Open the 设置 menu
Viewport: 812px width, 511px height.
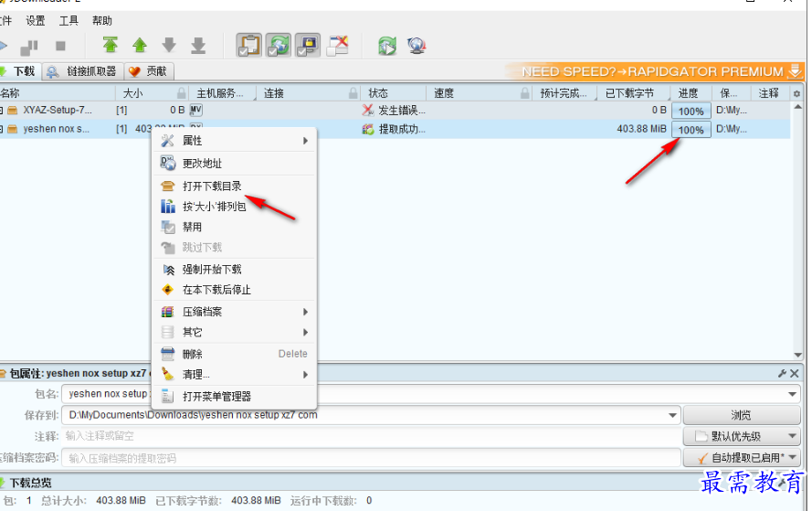(x=36, y=21)
